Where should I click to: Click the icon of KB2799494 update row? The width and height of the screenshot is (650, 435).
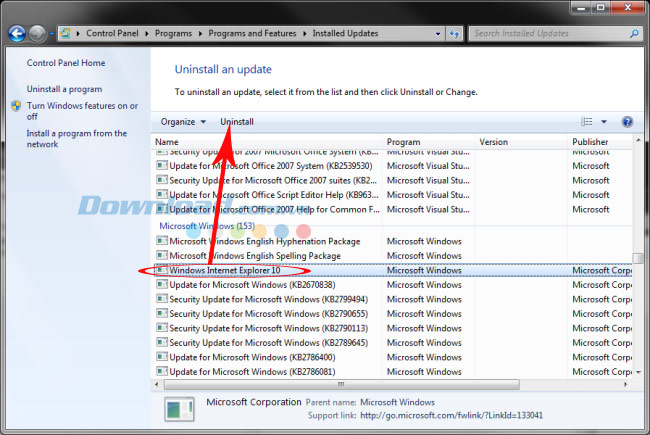162,299
